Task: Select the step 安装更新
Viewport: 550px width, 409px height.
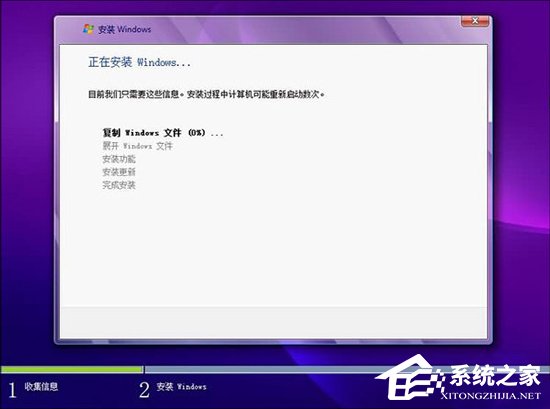Action: [119, 172]
